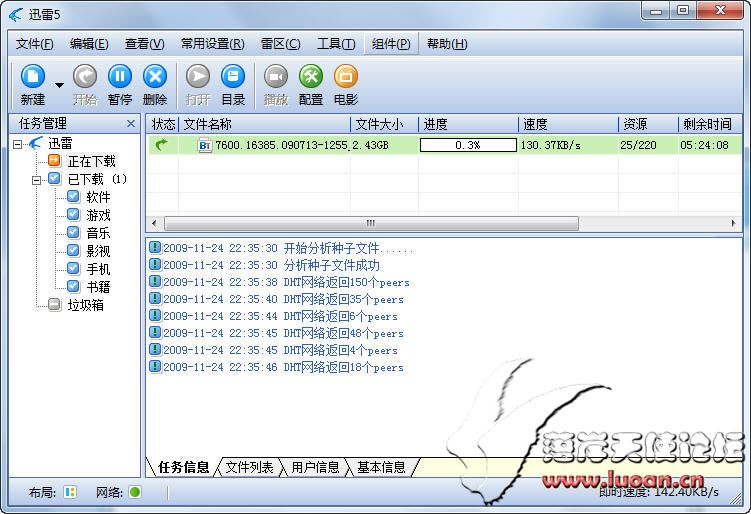Click log entry DHT网络返回48个peers
The height and width of the screenshot is (514, 751).
[x=276, y=333]
